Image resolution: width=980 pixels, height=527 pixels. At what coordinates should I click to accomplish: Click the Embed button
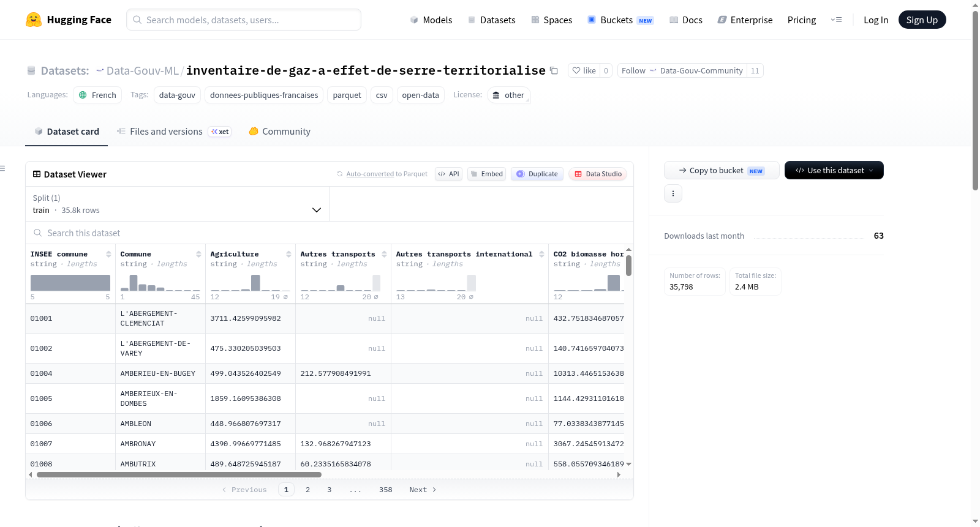point(486,174)
